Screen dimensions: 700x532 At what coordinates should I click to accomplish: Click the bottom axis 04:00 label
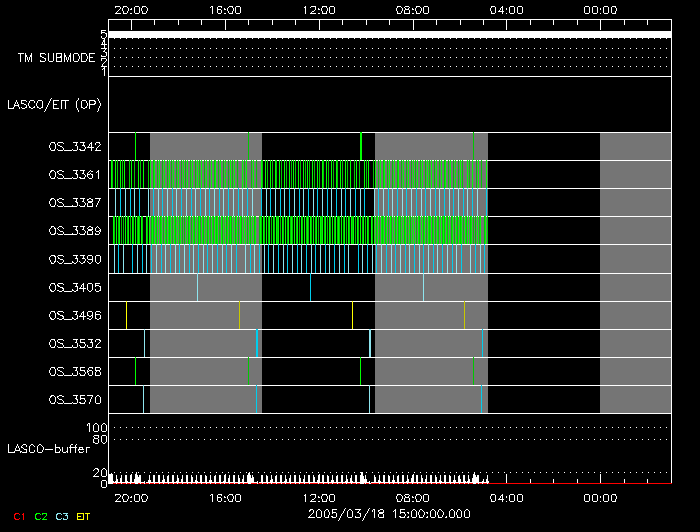click(506, 498)
